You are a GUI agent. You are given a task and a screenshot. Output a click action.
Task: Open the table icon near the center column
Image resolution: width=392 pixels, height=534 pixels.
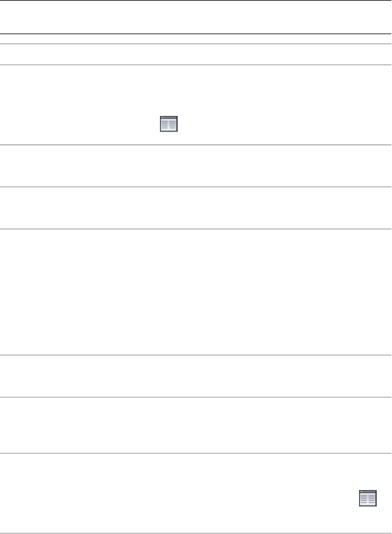(x=169, y=124)
